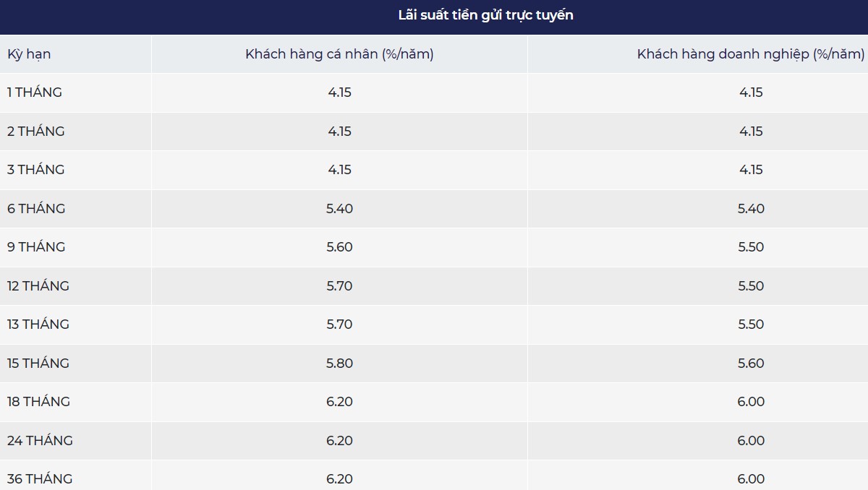Select the '6 THÁNG' term cell
The image size is (868, 490).
pos(36,209)
